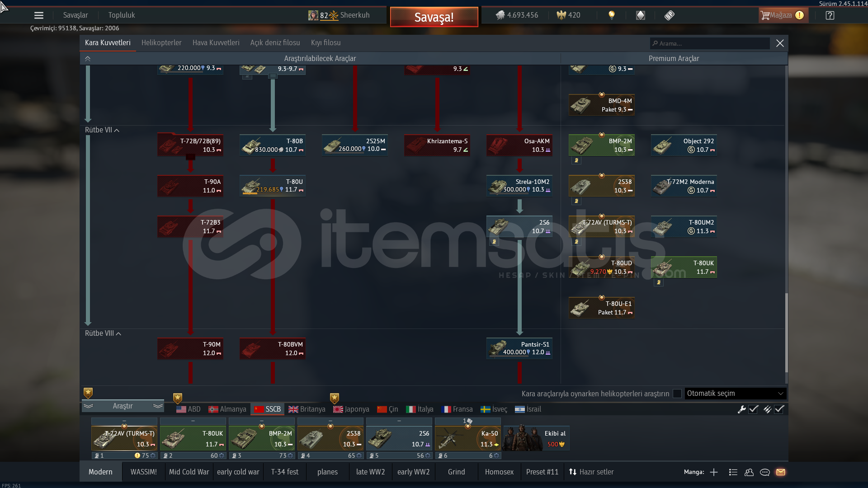This screenshot has width=868, height=488.
Task: Select the T-72B3 locked vehicle card
Action: tap(190, 226)
